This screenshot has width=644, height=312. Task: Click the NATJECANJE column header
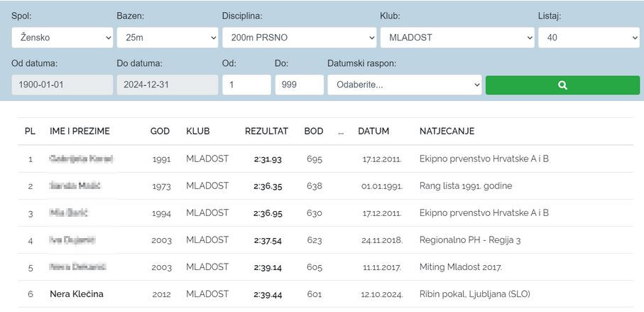click(447, 131)
